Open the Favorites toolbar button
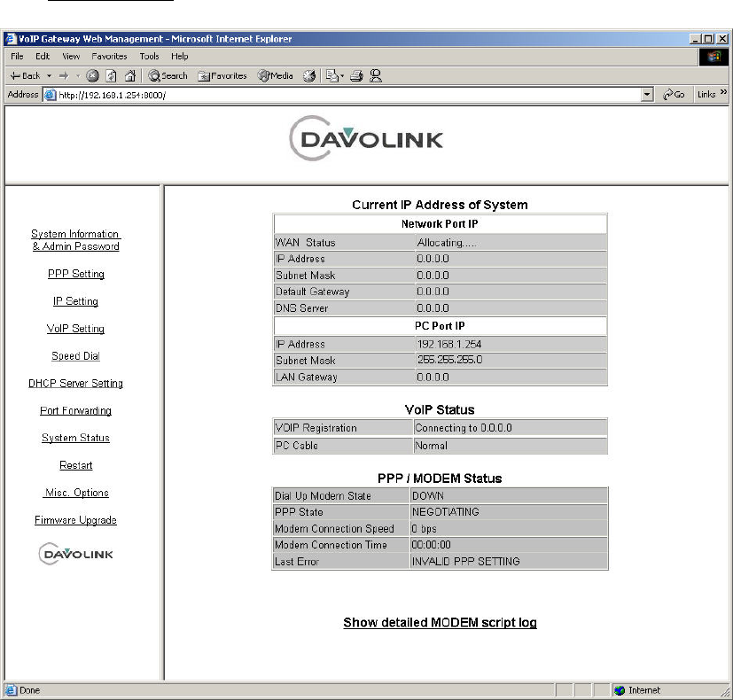This screenshot has width=733, height=700. [x=222, y=75]
